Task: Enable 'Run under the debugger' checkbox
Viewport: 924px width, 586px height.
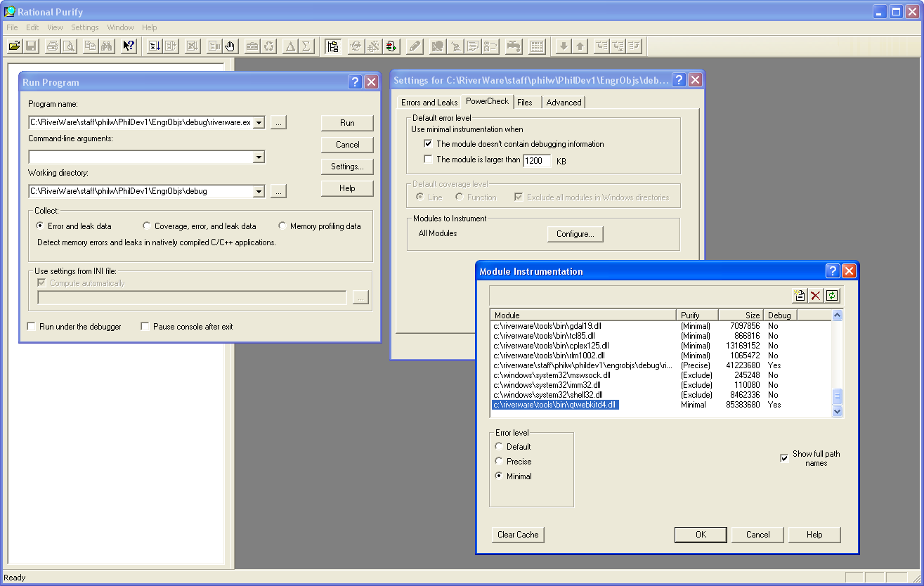Action: 31,327
